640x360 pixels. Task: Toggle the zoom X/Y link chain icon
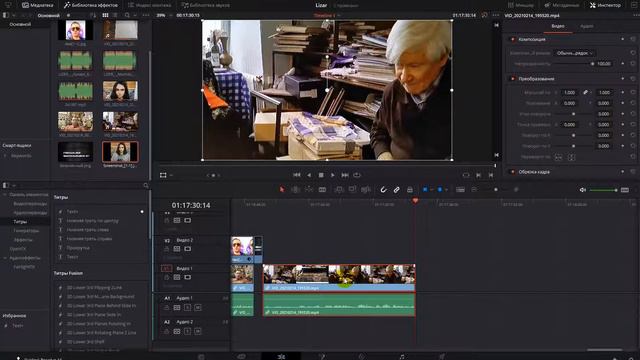coord(585,93)
